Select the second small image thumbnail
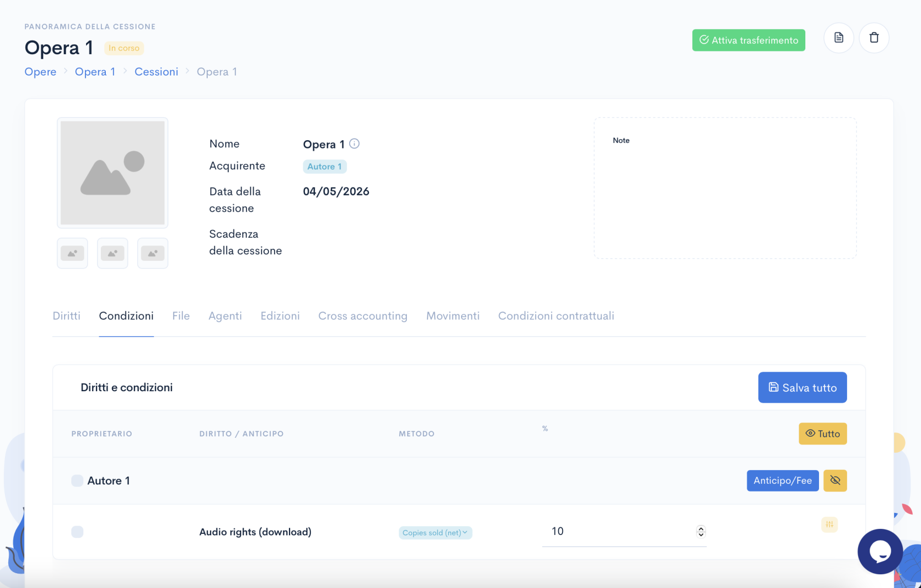Viewport: 921px width, 588px height. click(x=112, y=253)
